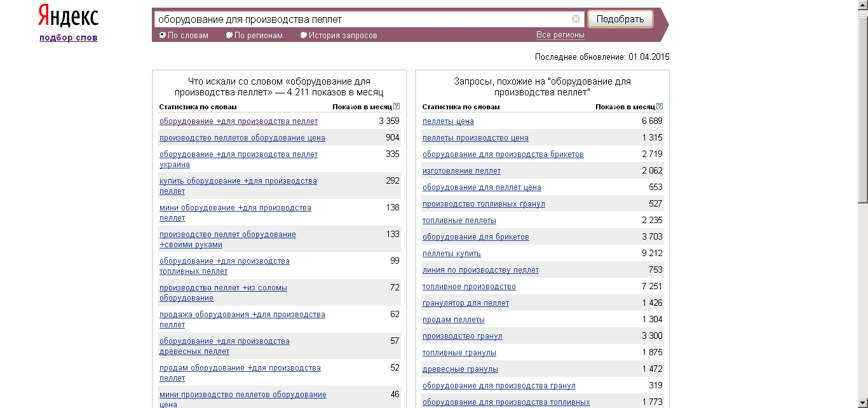Open the 'пеллеты цена' similar query

coord(448,121)
